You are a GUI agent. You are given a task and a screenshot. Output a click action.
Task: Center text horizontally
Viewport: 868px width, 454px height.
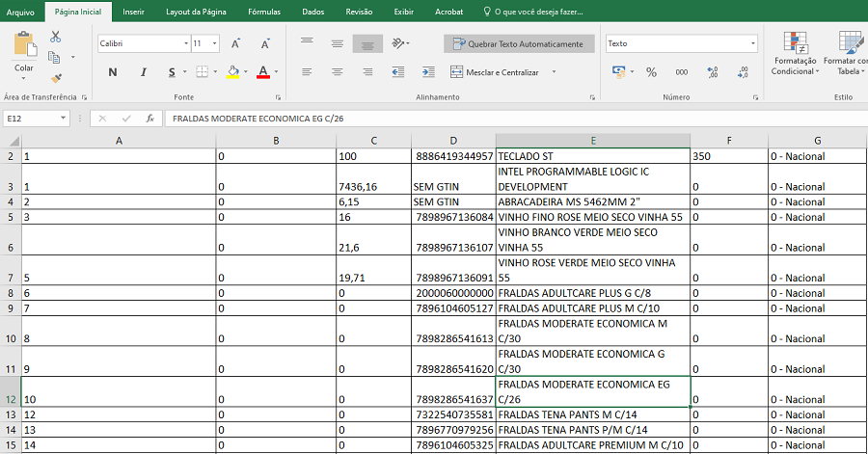tap(338, 72)
